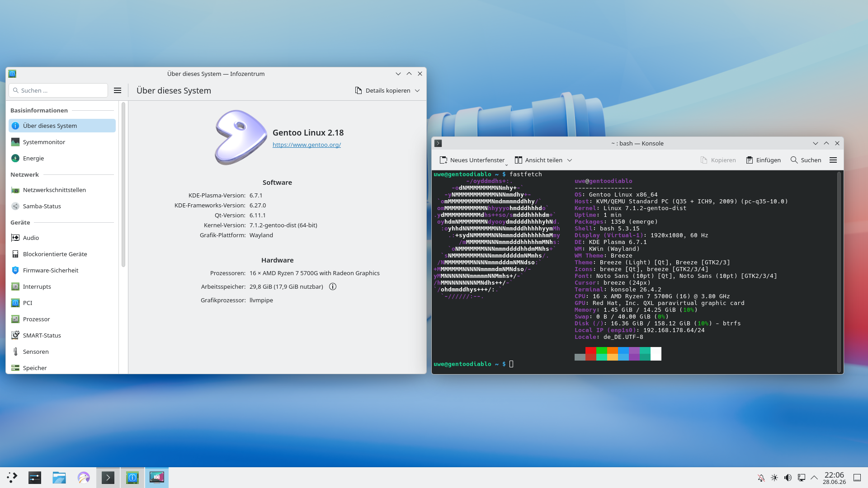Click Einfügen in the Konsole toolbar

tap(763, 160)
